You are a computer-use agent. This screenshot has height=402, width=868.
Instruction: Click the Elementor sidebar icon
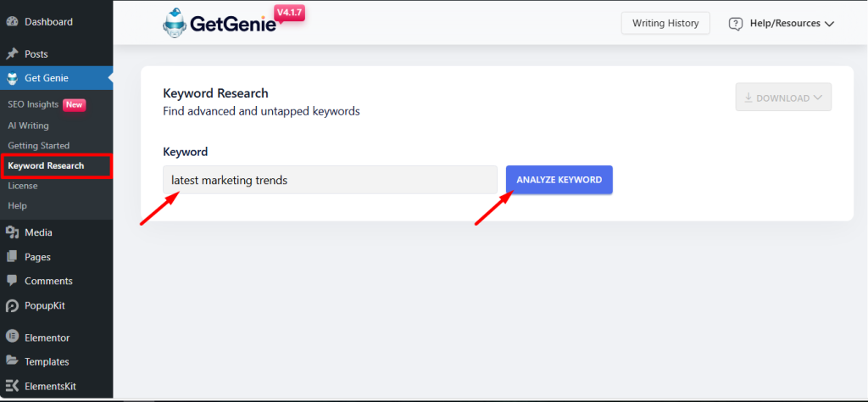[12, 338]
